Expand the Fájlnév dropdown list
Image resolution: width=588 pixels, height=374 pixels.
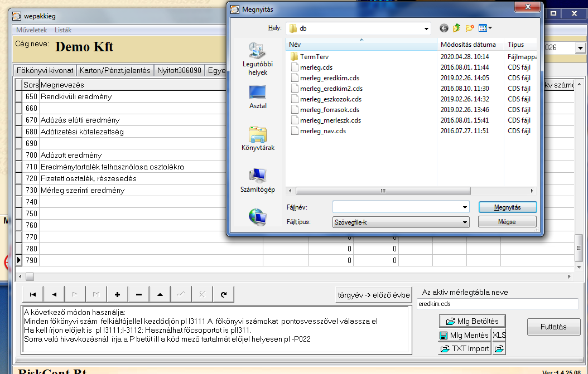(x=465, y=207)
